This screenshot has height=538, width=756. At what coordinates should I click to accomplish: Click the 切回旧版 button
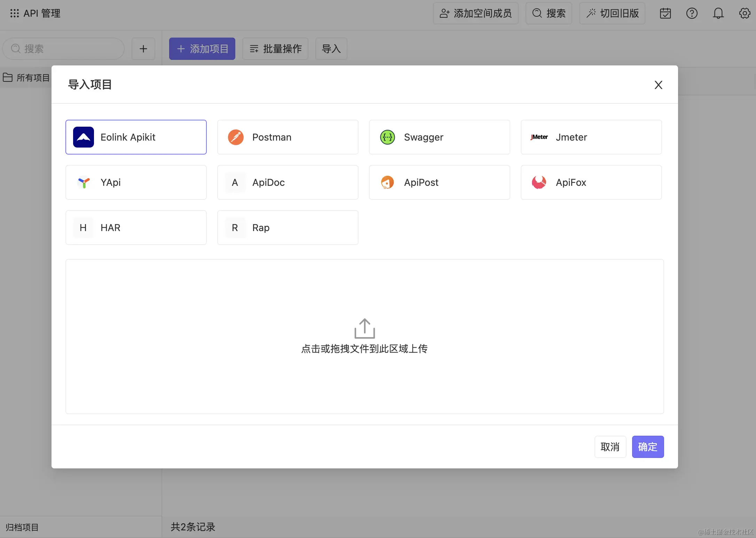click(612, 14)
